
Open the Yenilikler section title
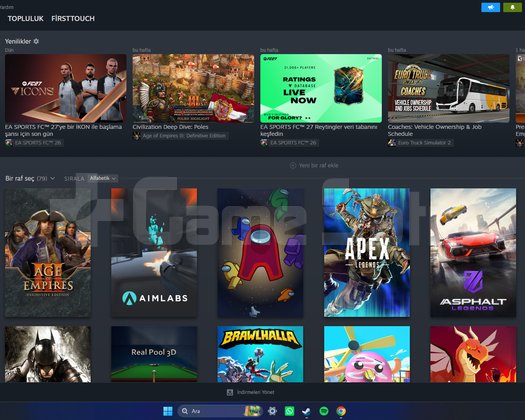18,41
